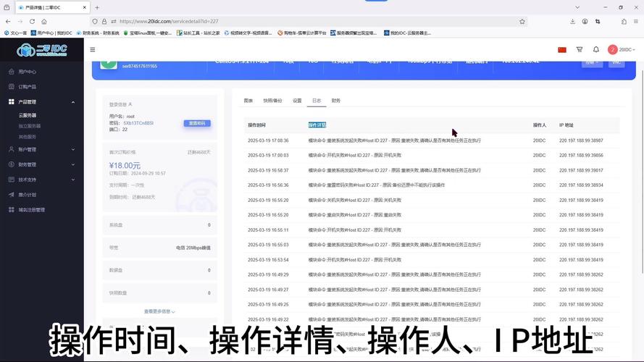Click the Chinese flag language icon
This screenshot has width=644, height=362.
coord(561,50)
